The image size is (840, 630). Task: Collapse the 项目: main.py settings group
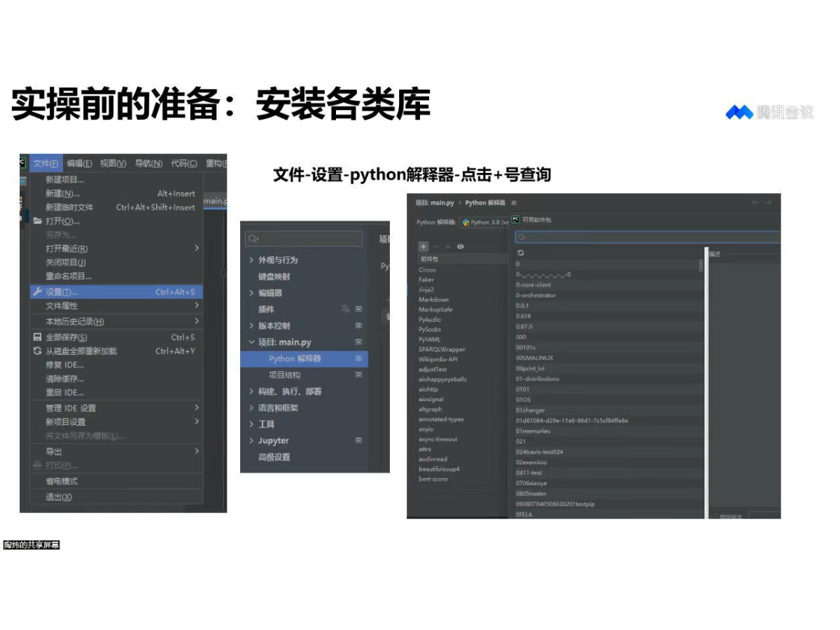coord(251,342)
